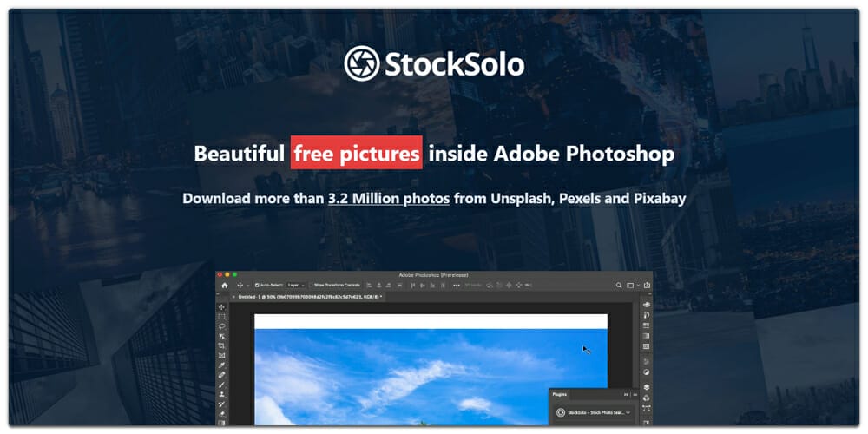Click the three-dots more options icon
Image resolution: width=868 pixels, height=434 pixels.
[x=457, y=285]
